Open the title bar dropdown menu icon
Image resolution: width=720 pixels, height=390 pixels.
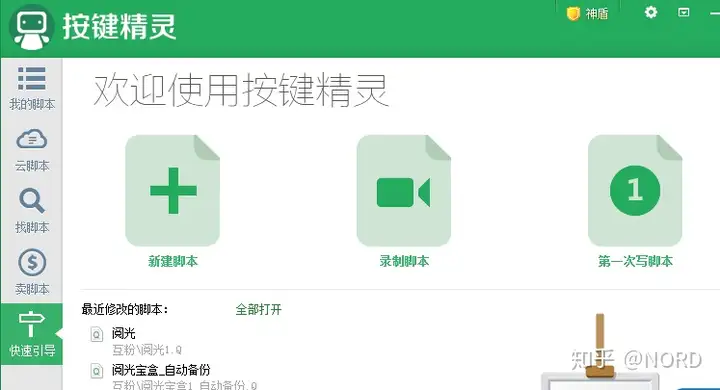[684, 12]
